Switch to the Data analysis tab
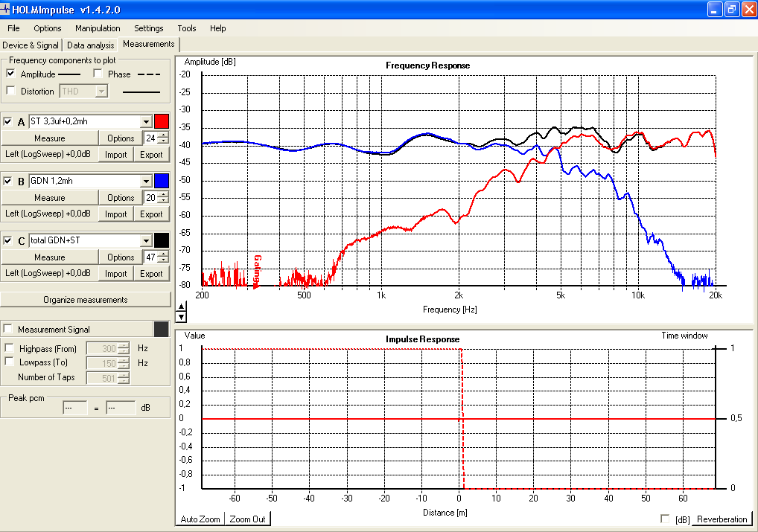758x532 pixels. [90, 45]
